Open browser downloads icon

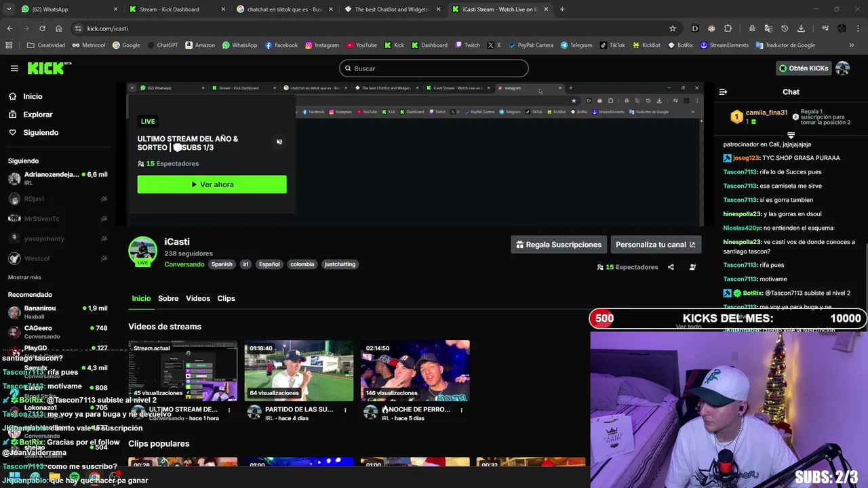point(801,28)
